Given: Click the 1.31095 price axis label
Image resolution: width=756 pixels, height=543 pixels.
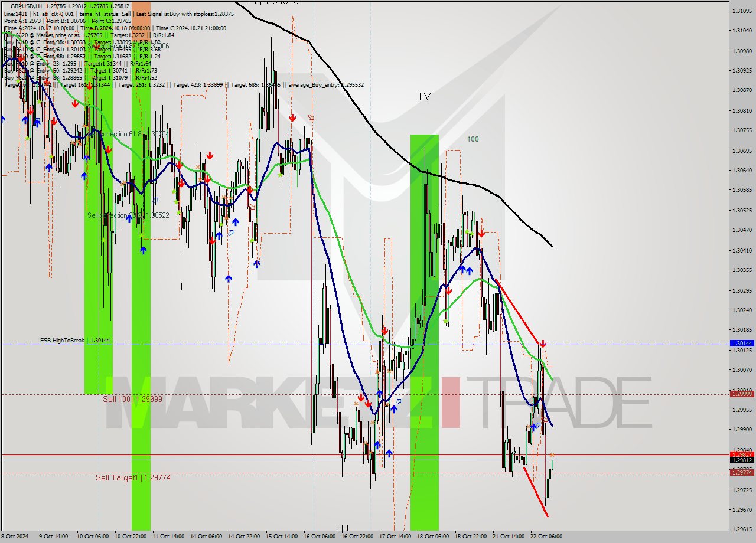Looking at the screenshot, I should tap(741, 11).
